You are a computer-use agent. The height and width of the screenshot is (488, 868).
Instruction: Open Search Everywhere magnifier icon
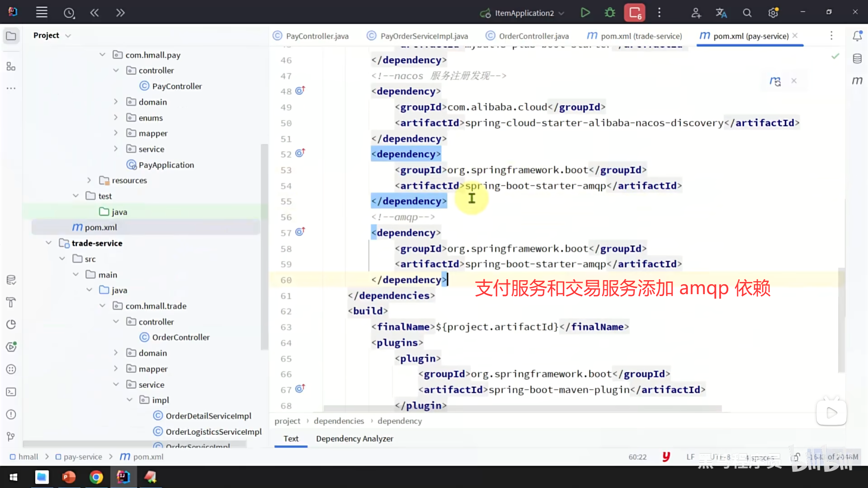(x=747, y=13)
